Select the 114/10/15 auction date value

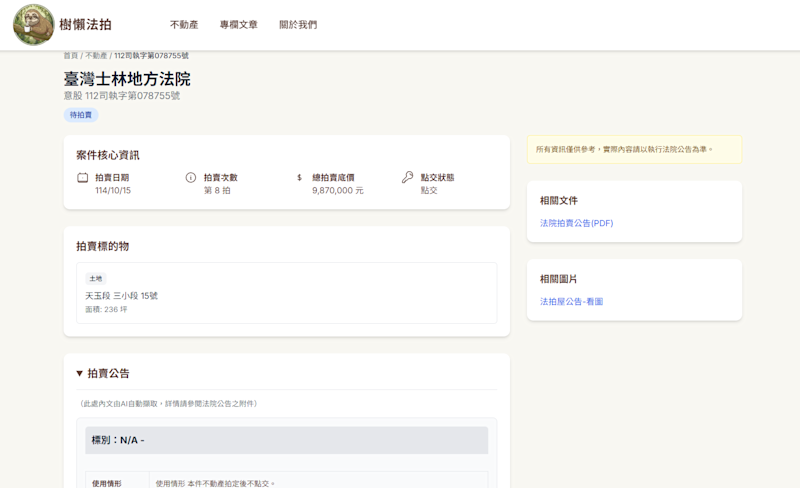click(x=113, y=190)
